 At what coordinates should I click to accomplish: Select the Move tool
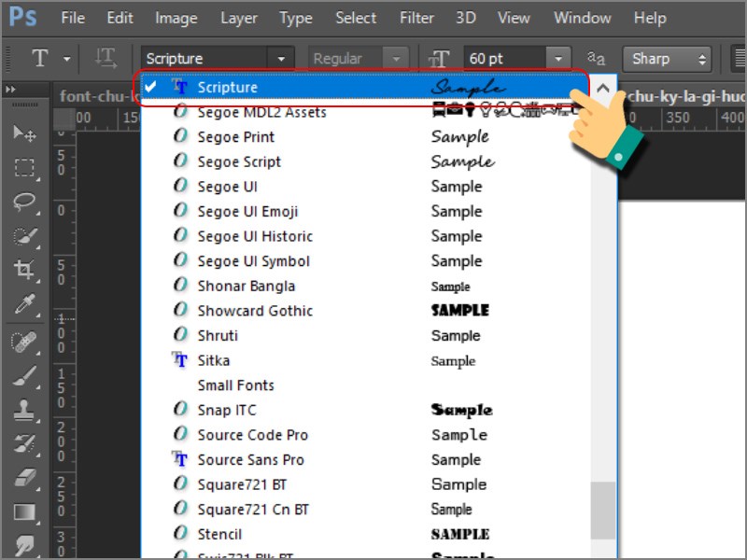(x=24, y=133)
